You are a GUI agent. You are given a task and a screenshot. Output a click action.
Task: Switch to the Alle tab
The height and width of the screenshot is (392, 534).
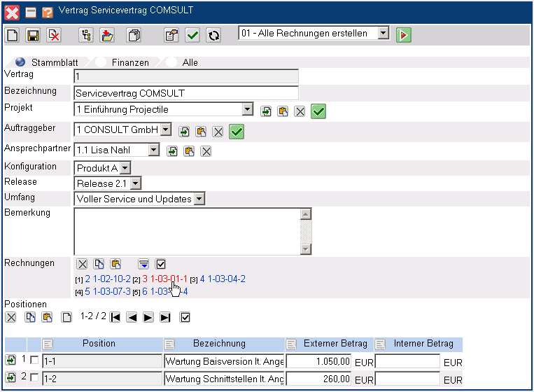(190, 62)
